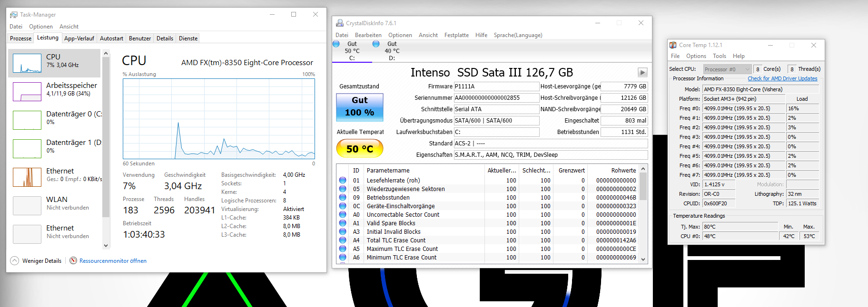Open the Tools menu in Core Temp
This screenshot has height=307, width=868.
tap(720, 56)
